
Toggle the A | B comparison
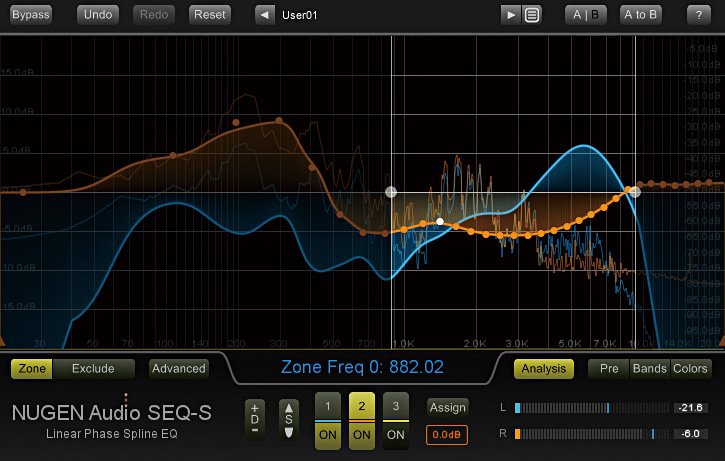point(585,15)
